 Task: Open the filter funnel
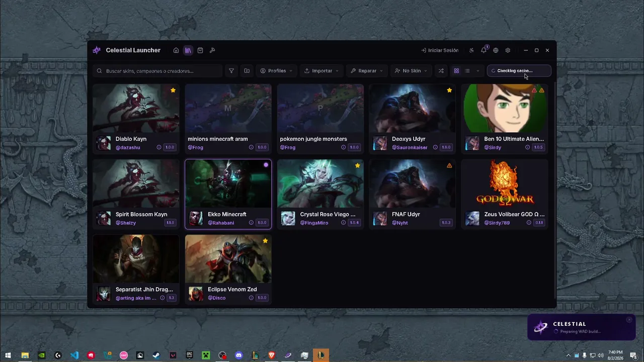pyautogui.click(x=231, y=71)
